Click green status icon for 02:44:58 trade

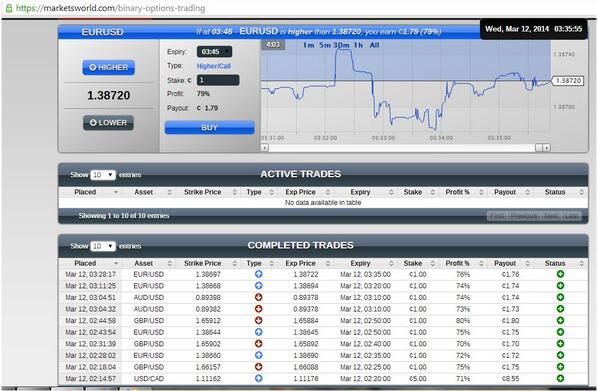pos(560,320)
